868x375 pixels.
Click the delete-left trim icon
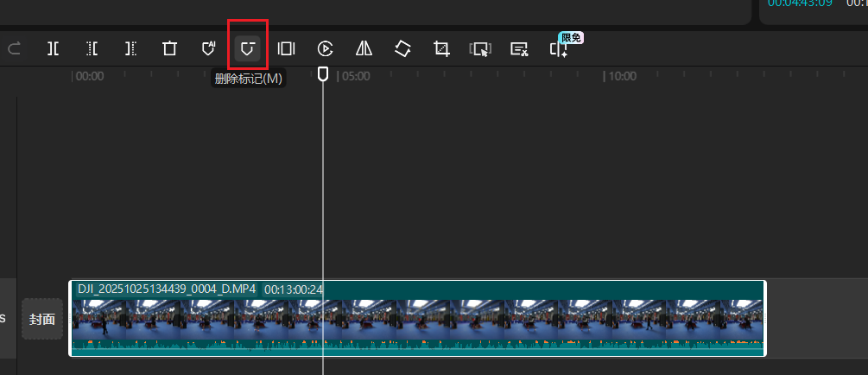click(92, 49)
